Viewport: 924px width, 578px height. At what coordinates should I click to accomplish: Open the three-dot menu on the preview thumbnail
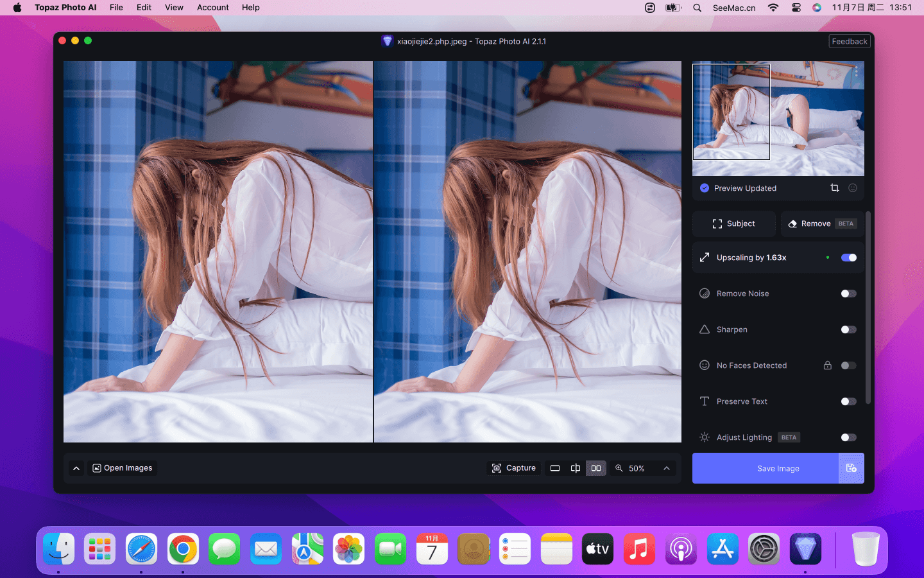click(856, 72)
